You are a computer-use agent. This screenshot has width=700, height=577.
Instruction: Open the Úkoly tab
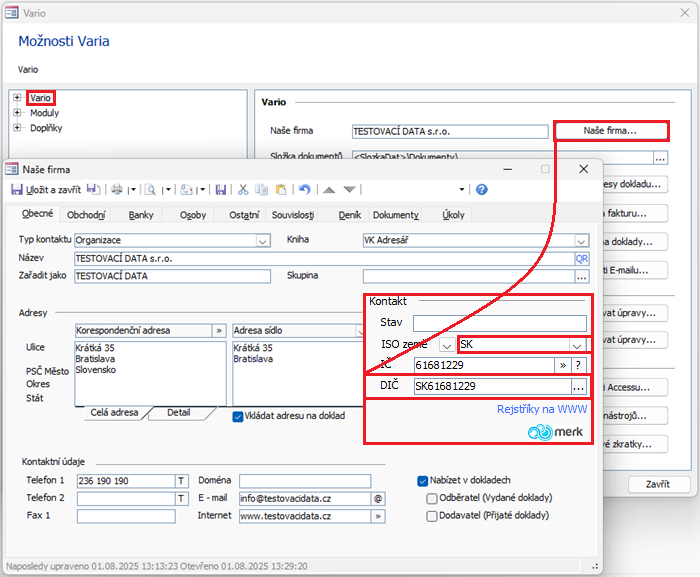tap(453, 215)
